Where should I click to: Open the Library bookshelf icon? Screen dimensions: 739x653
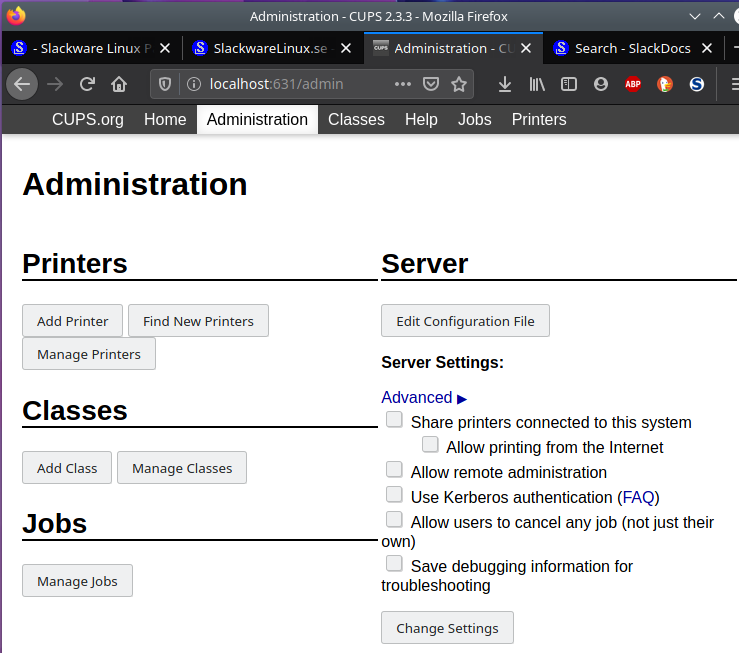(537, 84)
